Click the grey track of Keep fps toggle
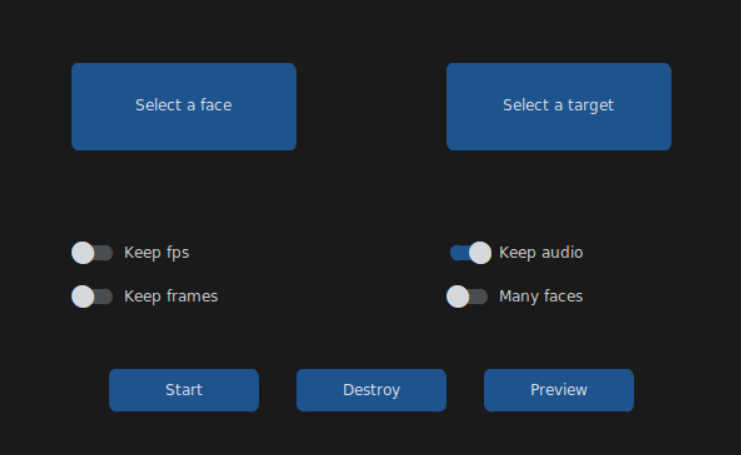Image resolution: width=741 pixels, height=455 pixels. pos(104,253)
